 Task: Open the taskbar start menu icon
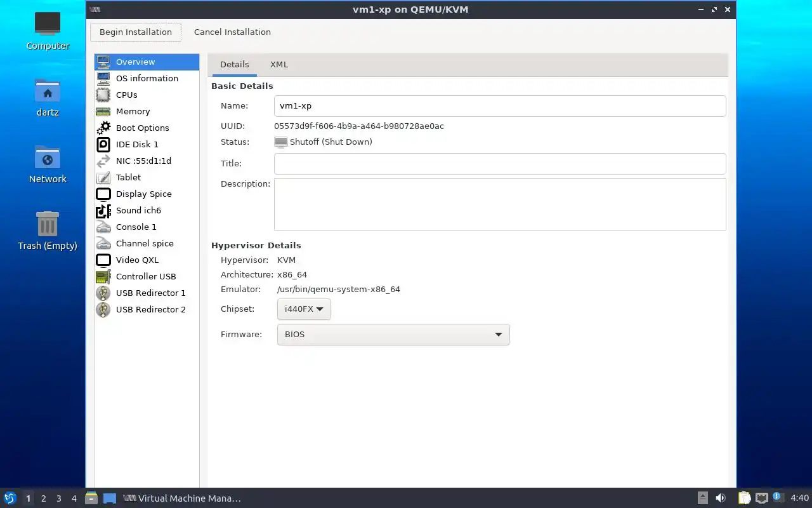click(10, 498)
